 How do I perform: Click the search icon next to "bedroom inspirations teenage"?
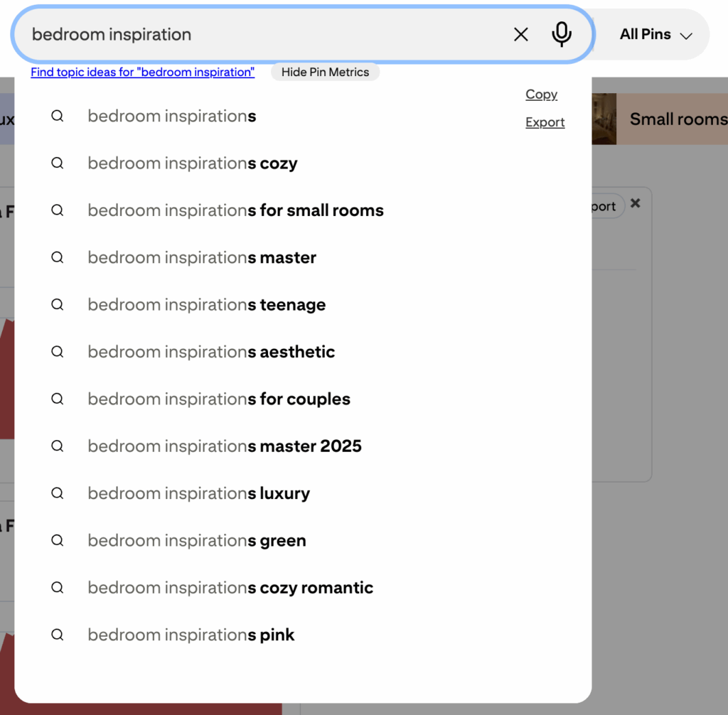[58, 304]
